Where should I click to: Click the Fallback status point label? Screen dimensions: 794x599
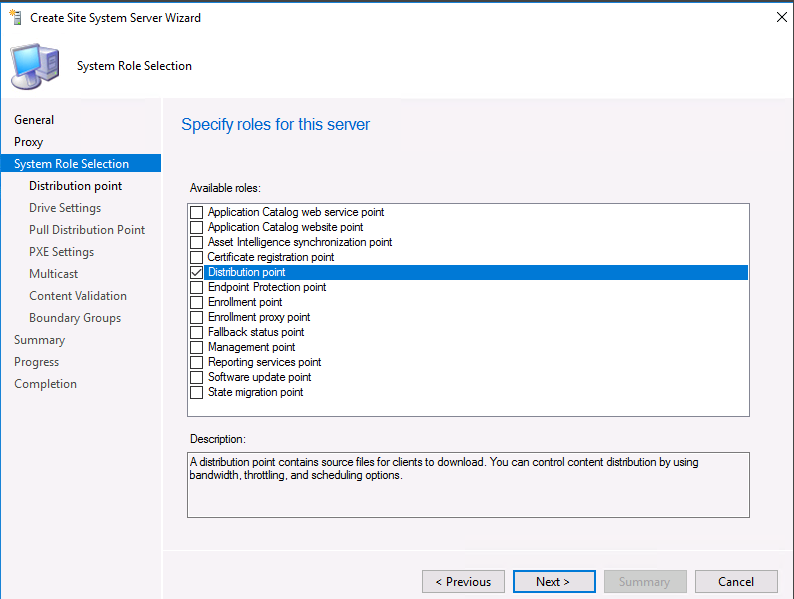[x=256, y=332]
